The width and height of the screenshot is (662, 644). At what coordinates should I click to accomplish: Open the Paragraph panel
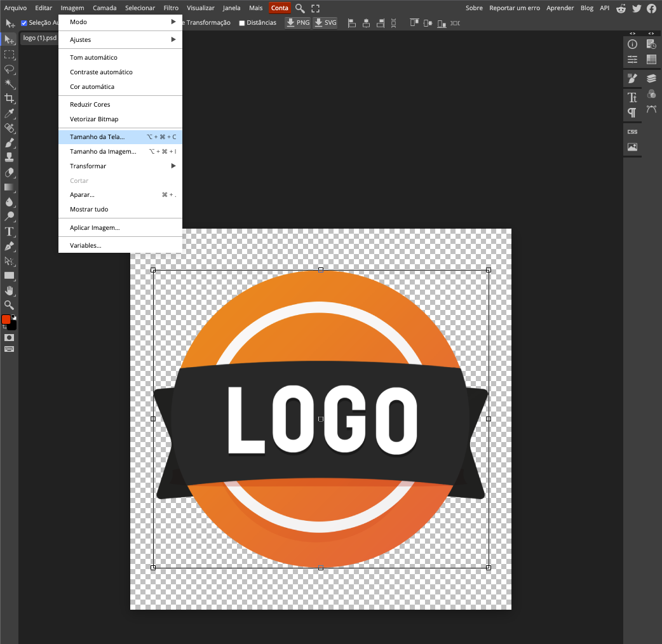click(632, 112)
